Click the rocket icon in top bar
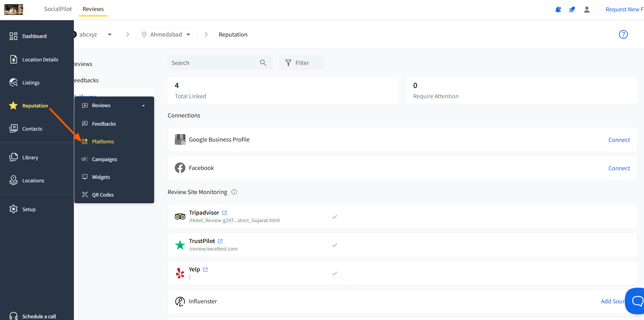 pyautogui.click(x=572, y=10)
